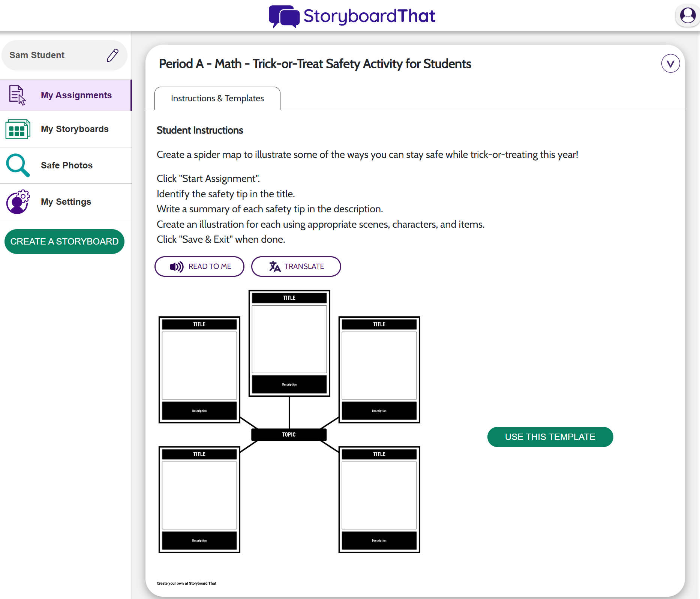Open My Assignments in the sidebar
Image resolution: width=700 pixels, height=599 pixels.
click(x=66, y=95)
